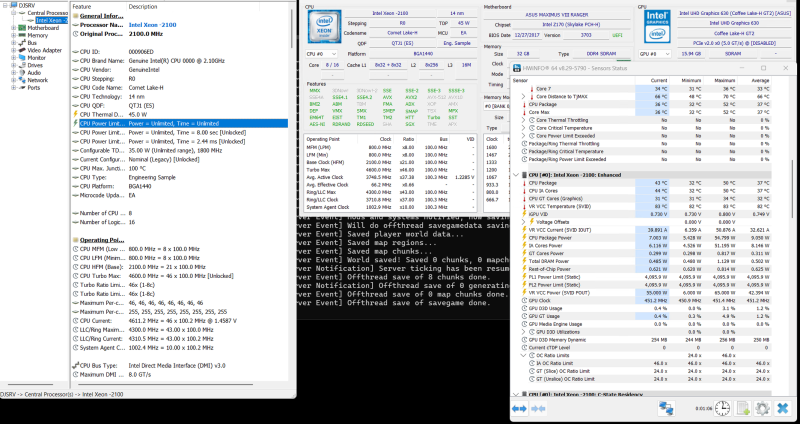Click lightning icon beside CPU Package Power sensor
800x424 pixels.
[x=525, y=238]
